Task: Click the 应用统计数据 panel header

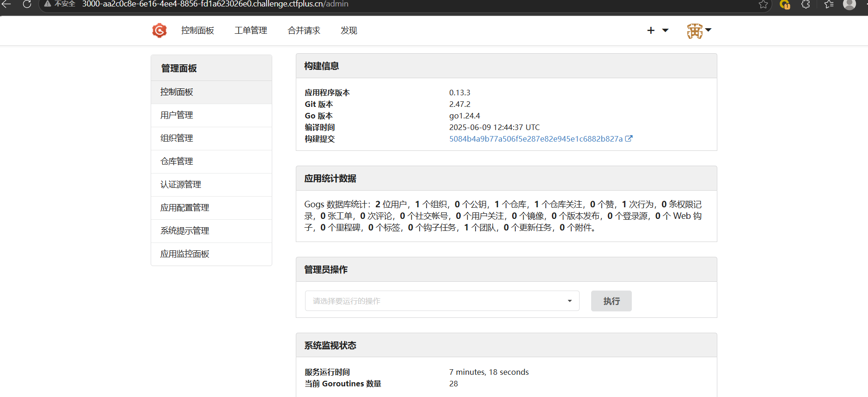Action: (x=506, y=179)
